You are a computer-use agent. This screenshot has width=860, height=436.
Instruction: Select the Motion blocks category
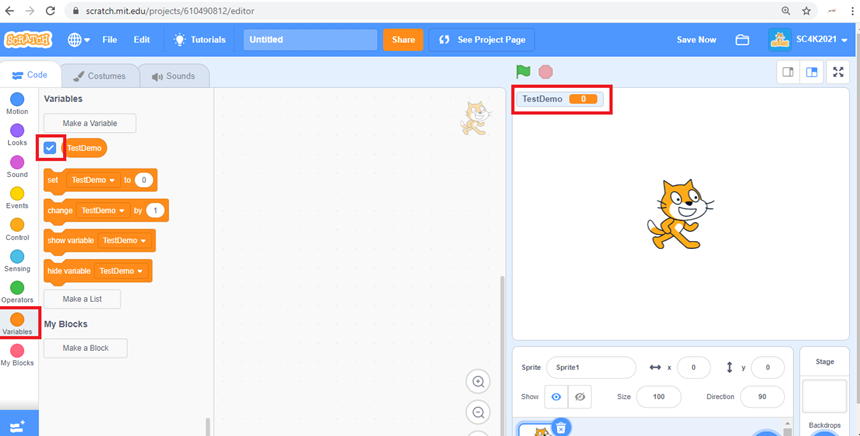pyautogui.click(x=17, y=104)
